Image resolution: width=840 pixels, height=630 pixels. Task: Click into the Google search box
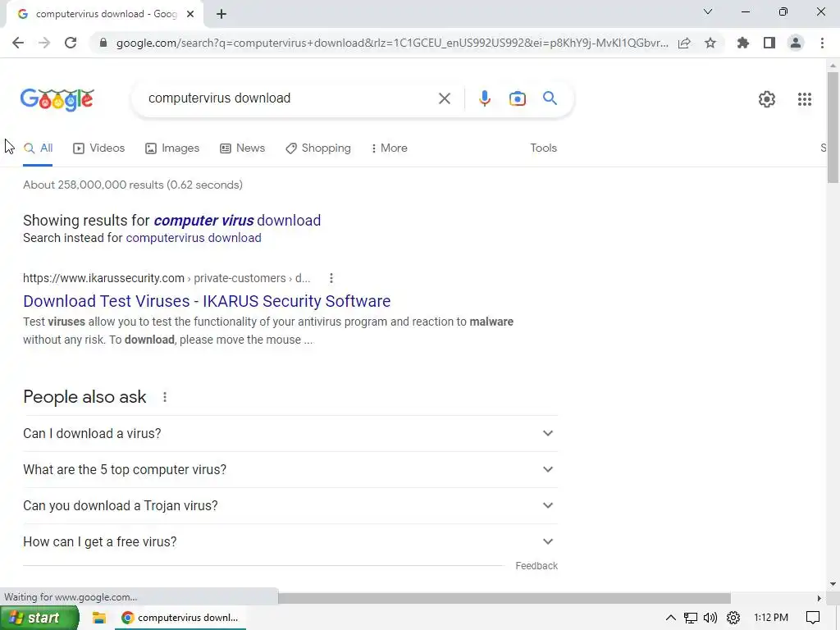click(x=290, y=98)
